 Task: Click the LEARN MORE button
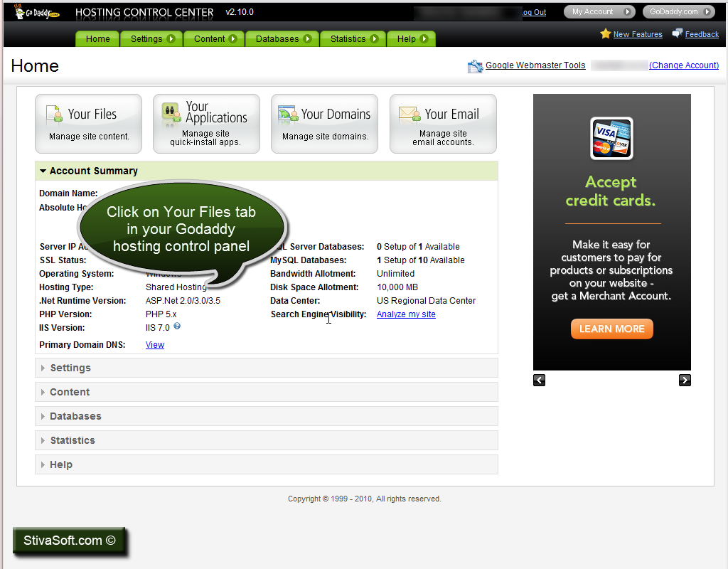point(612,329)
